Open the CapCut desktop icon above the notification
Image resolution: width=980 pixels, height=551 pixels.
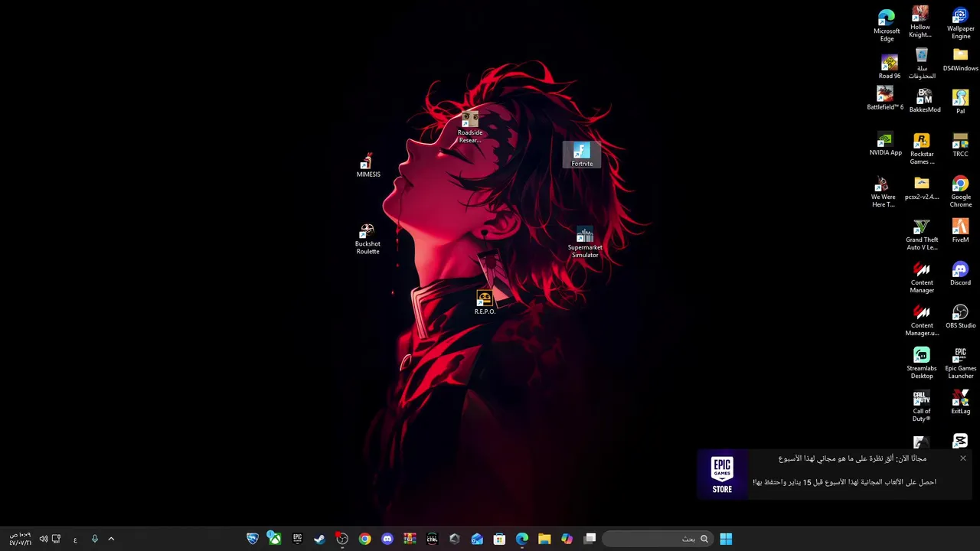pyautogui.click(x=960, y=441)
